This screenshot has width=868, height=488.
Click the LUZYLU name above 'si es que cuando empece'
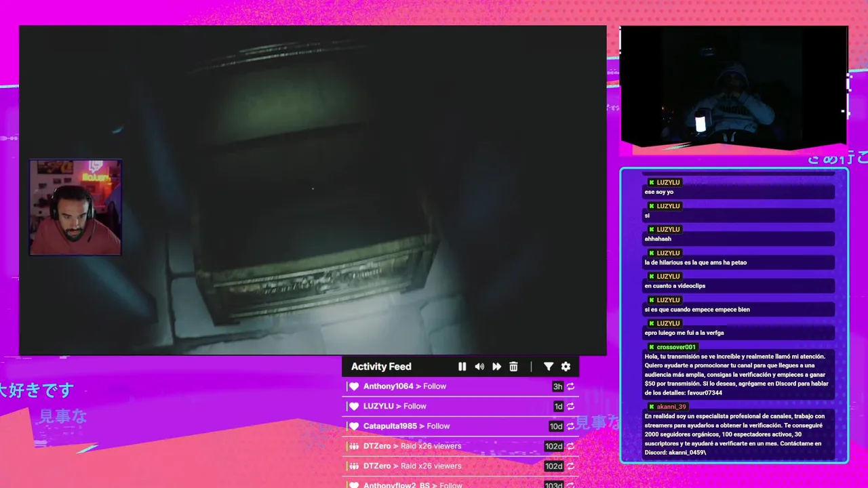tap(668, 300)
